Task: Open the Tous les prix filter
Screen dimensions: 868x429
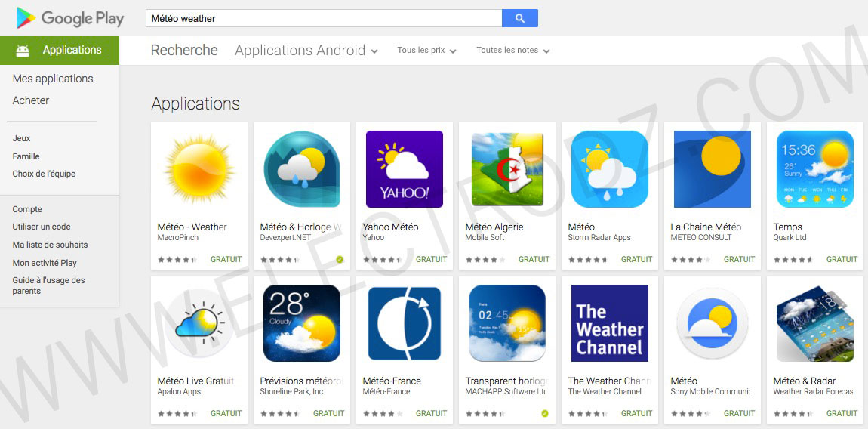Action: pos(426,51)
